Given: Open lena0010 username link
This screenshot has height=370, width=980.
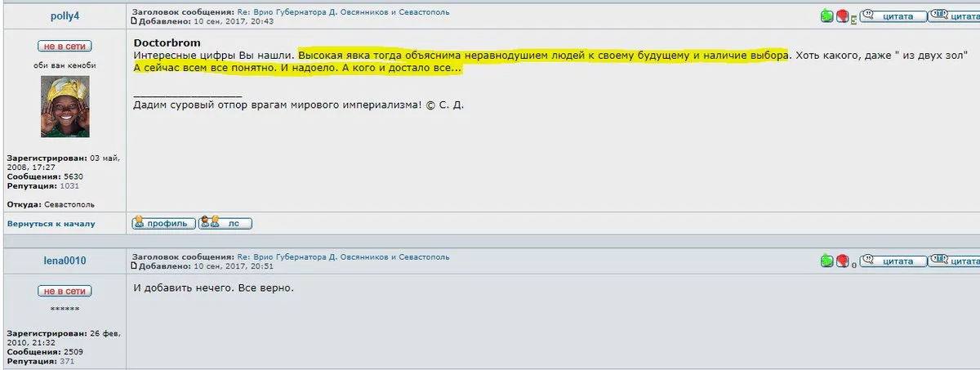Looking at the screenshot, I should click(65, 261).
